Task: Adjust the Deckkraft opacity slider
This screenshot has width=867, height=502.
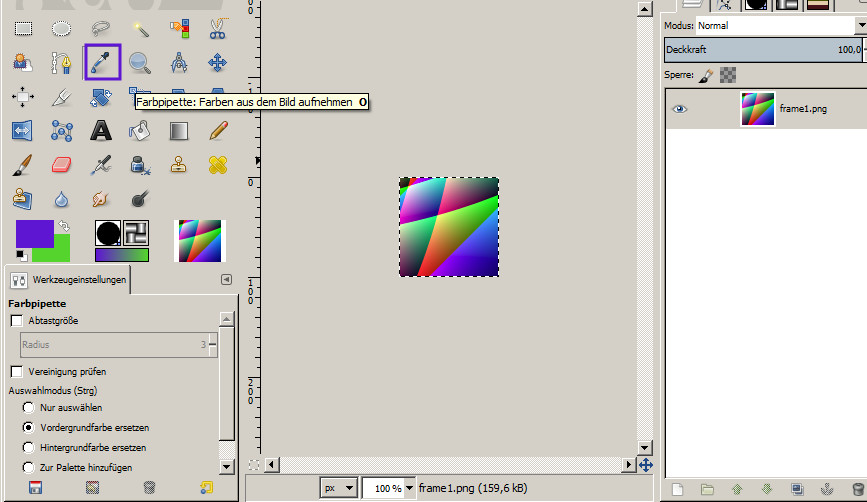Action: pyautogui.click(x=764, y=50)
